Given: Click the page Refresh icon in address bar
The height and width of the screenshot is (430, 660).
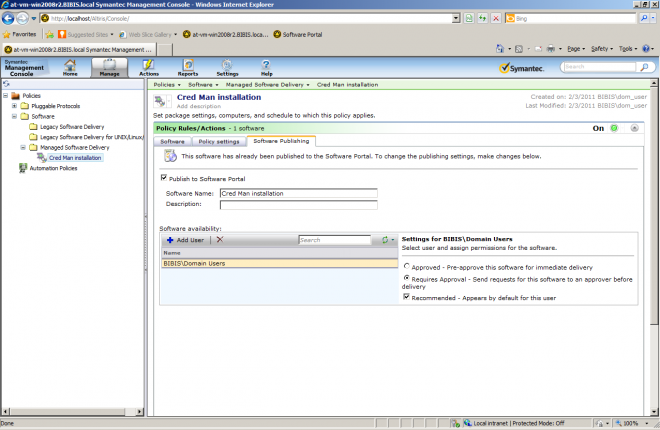Looking at the screenshot, I should [x=482, y=19].
